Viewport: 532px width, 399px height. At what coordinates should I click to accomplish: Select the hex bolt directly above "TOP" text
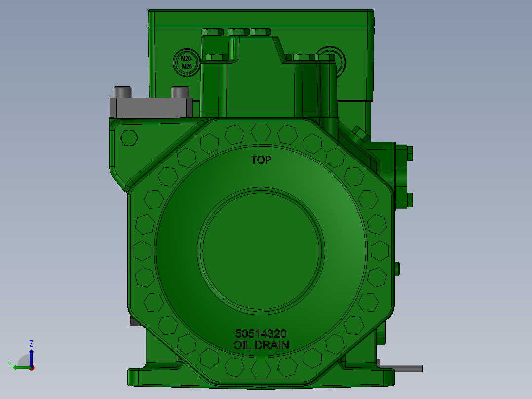(261, 132)
